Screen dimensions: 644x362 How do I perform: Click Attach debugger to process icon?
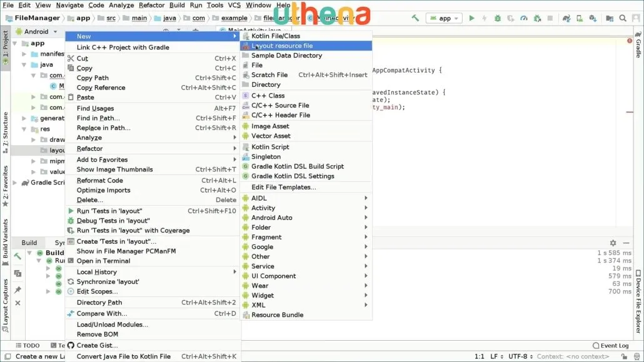click(537, 18)
